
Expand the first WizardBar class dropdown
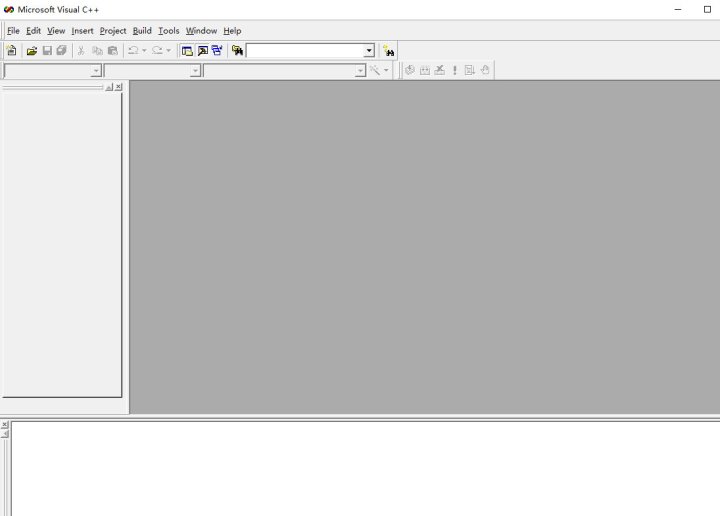pos(96,71)
